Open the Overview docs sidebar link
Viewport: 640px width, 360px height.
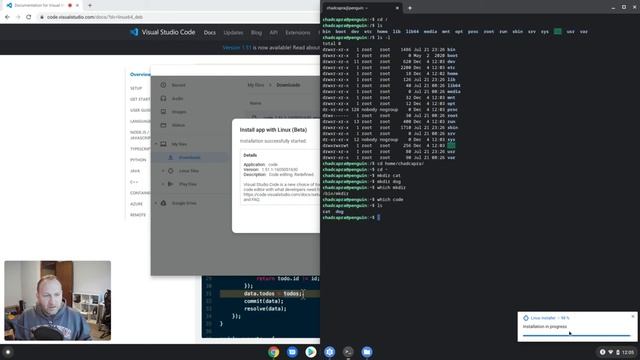point(140,74)
